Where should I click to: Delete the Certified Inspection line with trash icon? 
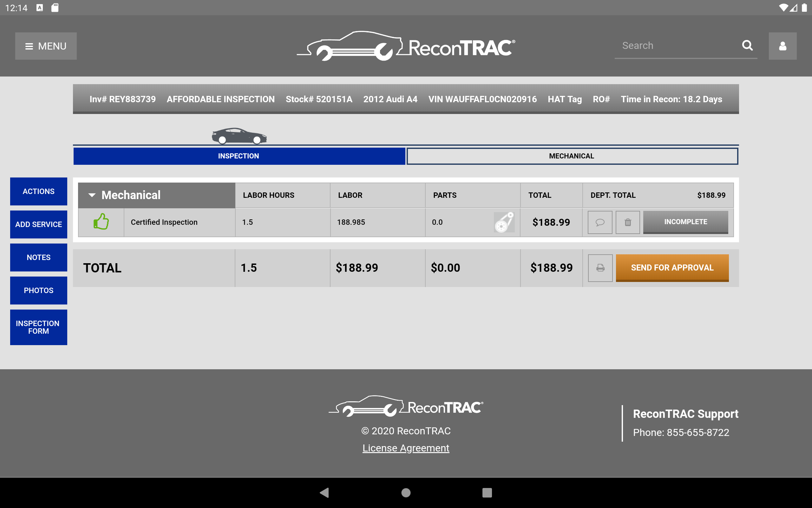tap(627, 222)
